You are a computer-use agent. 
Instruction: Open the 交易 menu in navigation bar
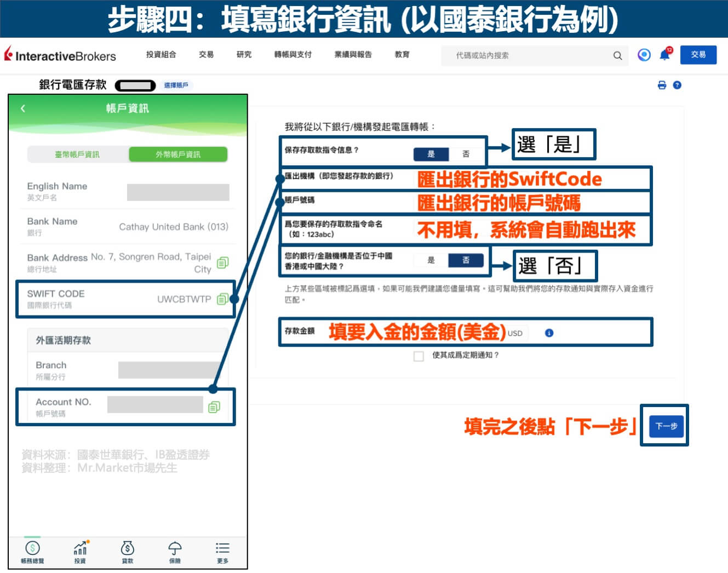(206, 54)
